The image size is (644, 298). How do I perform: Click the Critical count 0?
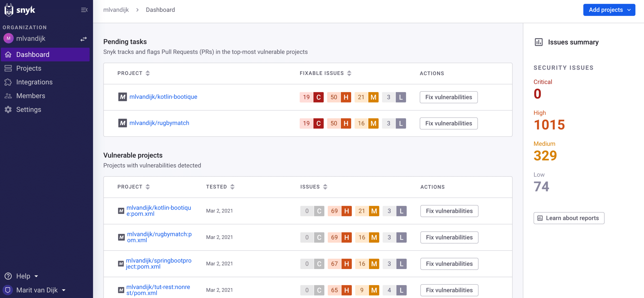tap(537, 94)
